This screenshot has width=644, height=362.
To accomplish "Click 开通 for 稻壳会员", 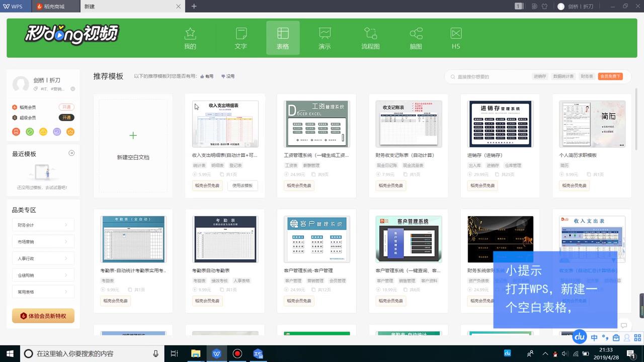I will click(66, 107).
